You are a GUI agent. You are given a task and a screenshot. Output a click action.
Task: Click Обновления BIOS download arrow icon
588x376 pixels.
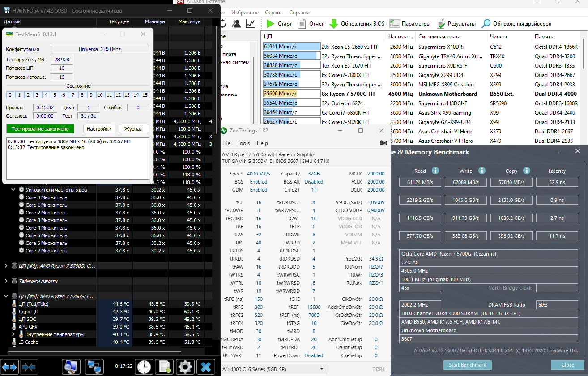334,24
